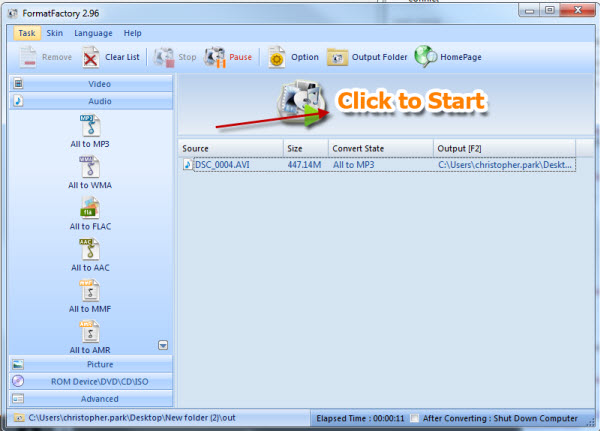Open the Language menu
The image size is (600, 431).
[93, 33]
